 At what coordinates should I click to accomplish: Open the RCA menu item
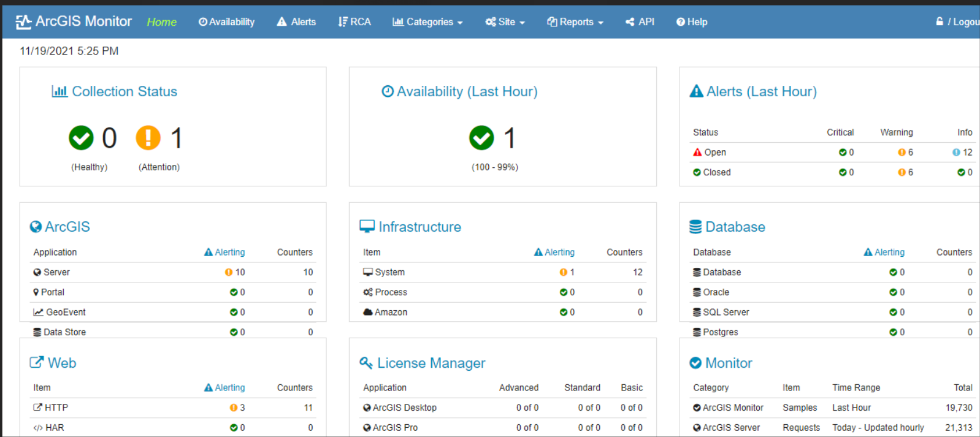[354, 22]
